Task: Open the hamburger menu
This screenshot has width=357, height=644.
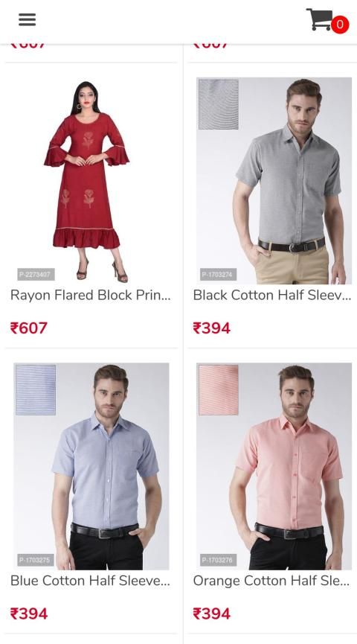Action: tap(27, 19)
